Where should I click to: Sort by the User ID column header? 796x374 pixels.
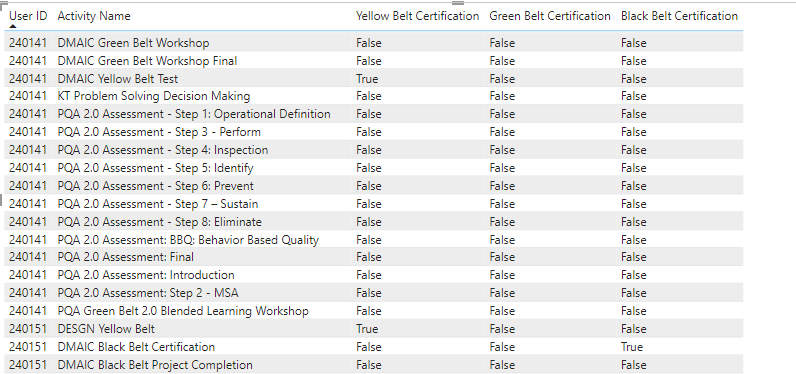coord(28,16)
